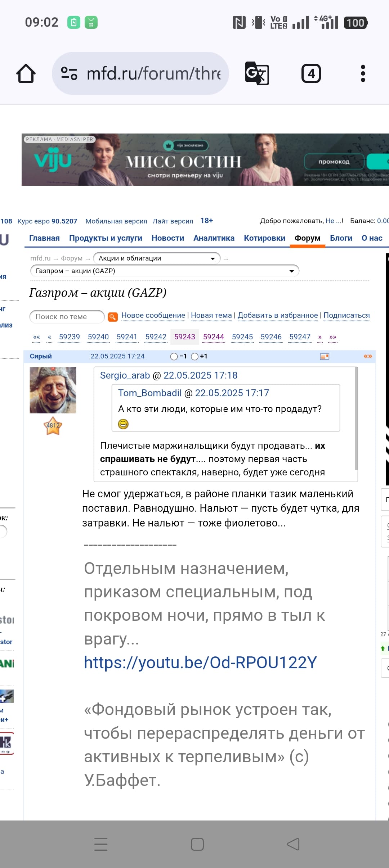Viewport: 389px width, 868px height.
Task: Go to page 59246
Action: pyautogui.click(x=271, y=337)
